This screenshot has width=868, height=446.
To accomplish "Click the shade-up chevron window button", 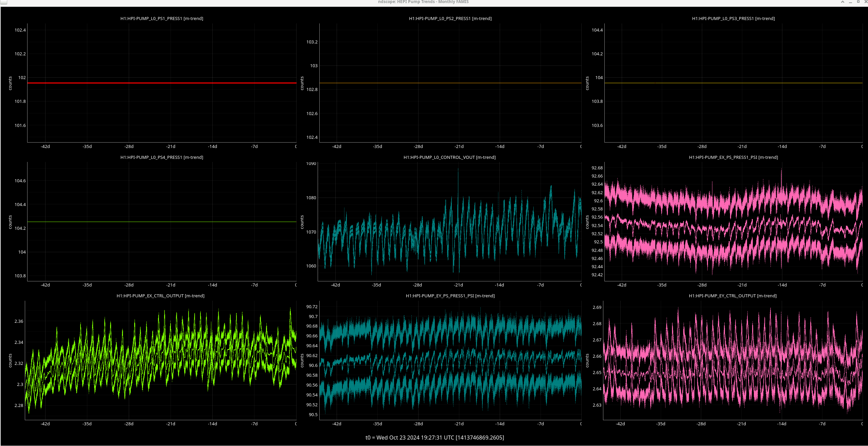I will point(843,2).
